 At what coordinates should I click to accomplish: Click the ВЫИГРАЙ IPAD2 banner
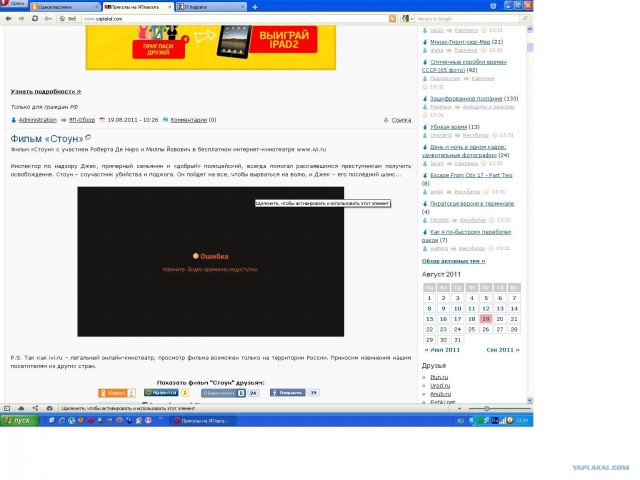284,39
